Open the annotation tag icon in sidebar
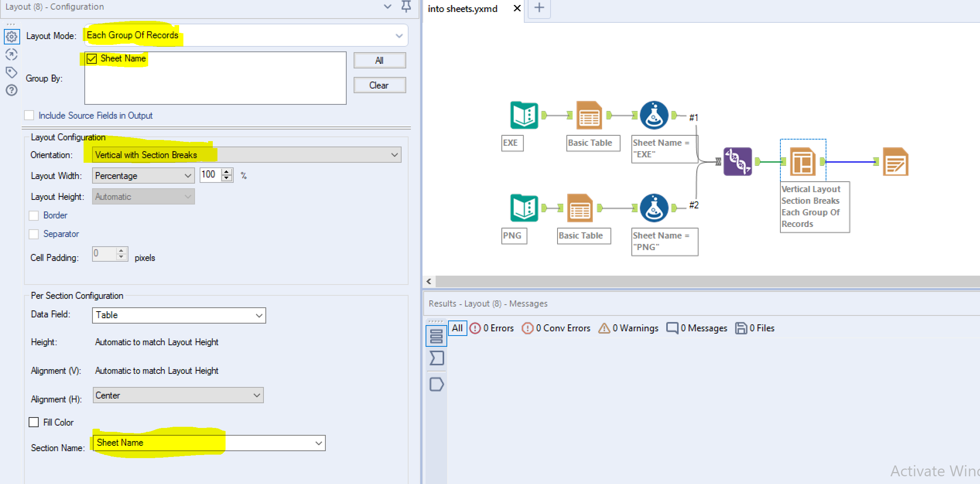 pyautogui.click(x=12, y=72)
